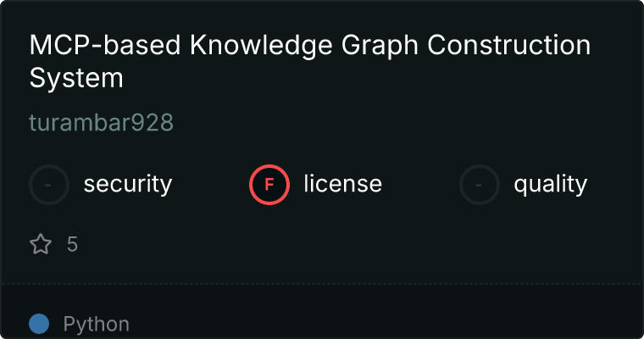Click the word System in the title
Viewport: 644px width, 339px height.
(76, 78)
